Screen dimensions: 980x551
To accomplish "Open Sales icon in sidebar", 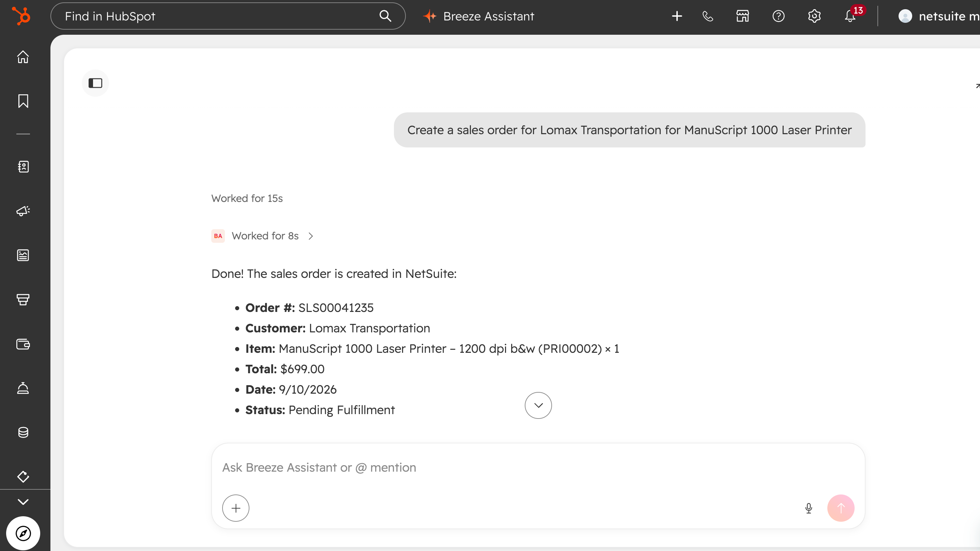I will coord(23,299).
